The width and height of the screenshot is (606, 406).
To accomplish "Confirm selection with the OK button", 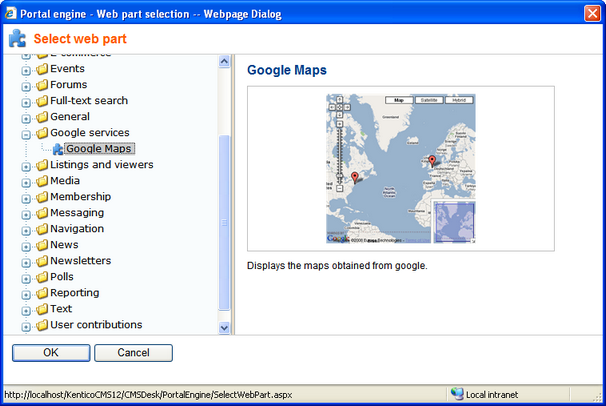I will tap(51, 353).
